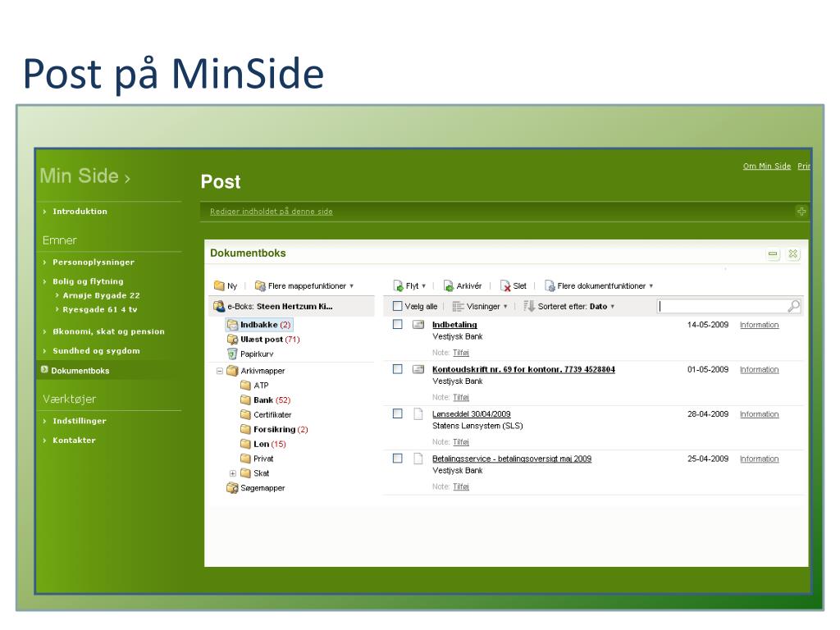Click Rediger indholdet på denne side link
Screen dimensions: 840x630
271,212
